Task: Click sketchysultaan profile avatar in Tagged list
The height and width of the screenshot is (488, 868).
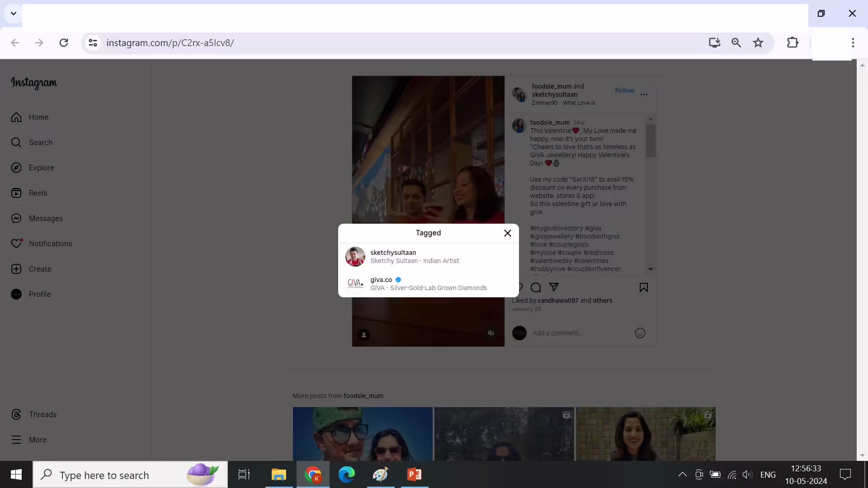Action: coord(355,257)
